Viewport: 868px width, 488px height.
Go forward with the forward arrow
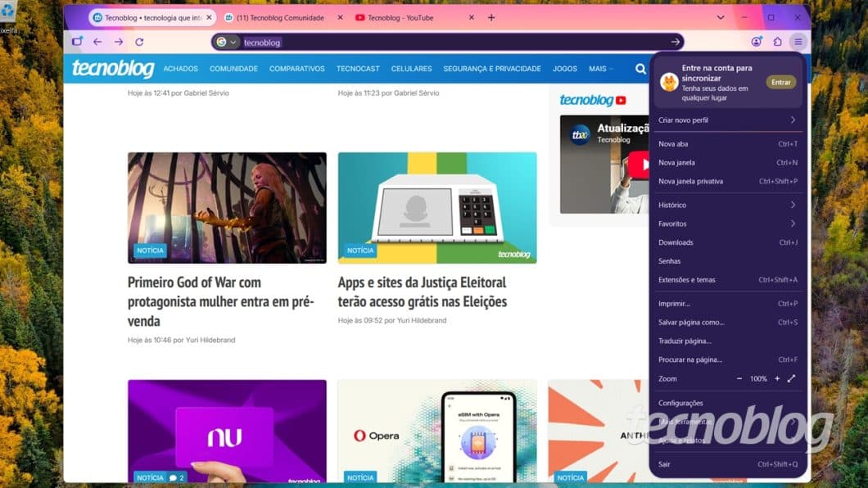tap(119, 42)
